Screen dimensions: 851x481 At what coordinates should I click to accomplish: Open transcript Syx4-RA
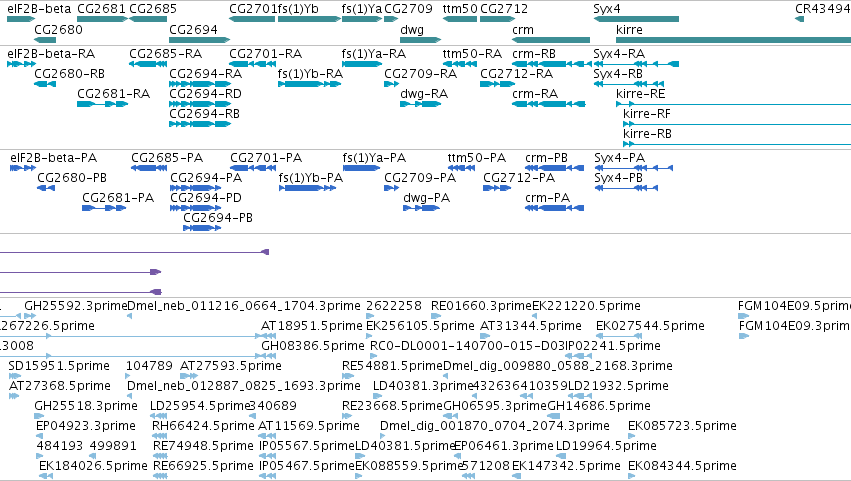pos(619,54)
